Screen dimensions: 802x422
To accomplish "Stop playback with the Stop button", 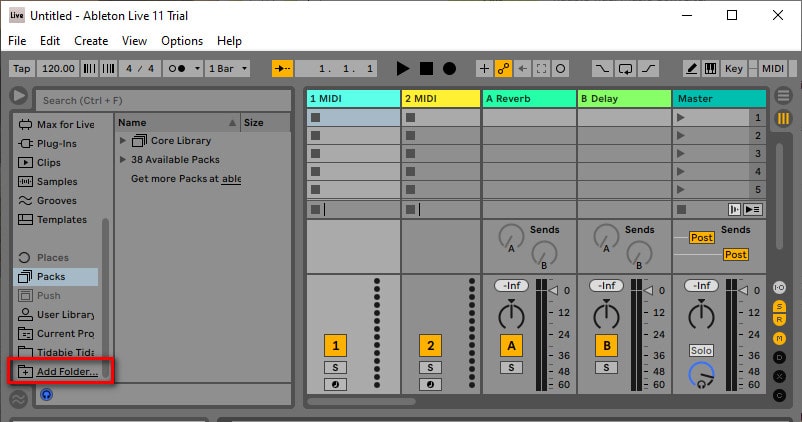I will coord(426,69).
